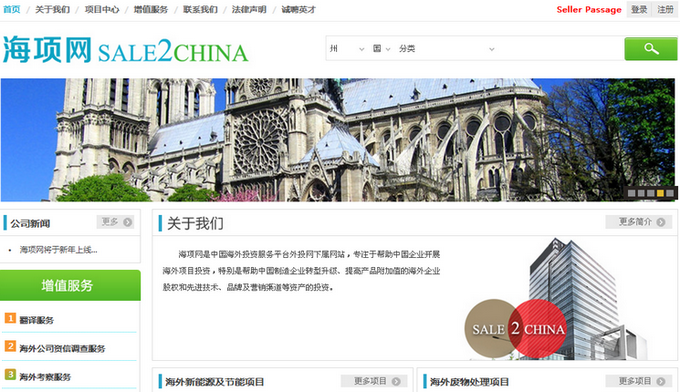Click the number 3 badge beside 海外考察服务

10,374
